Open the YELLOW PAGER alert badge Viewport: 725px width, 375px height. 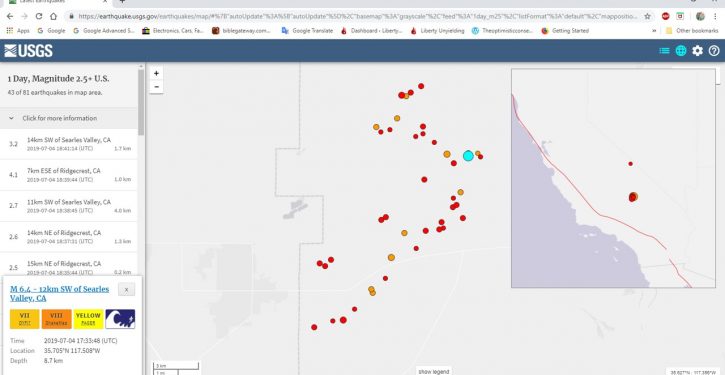88,319
